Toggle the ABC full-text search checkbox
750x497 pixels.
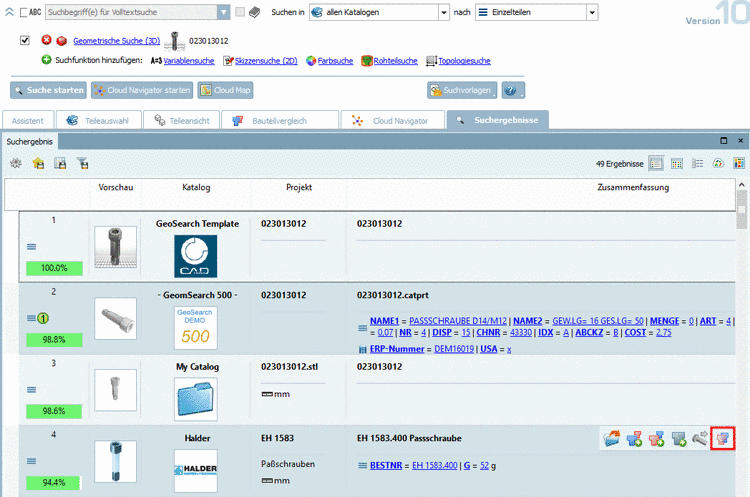(x=23, y=12)
